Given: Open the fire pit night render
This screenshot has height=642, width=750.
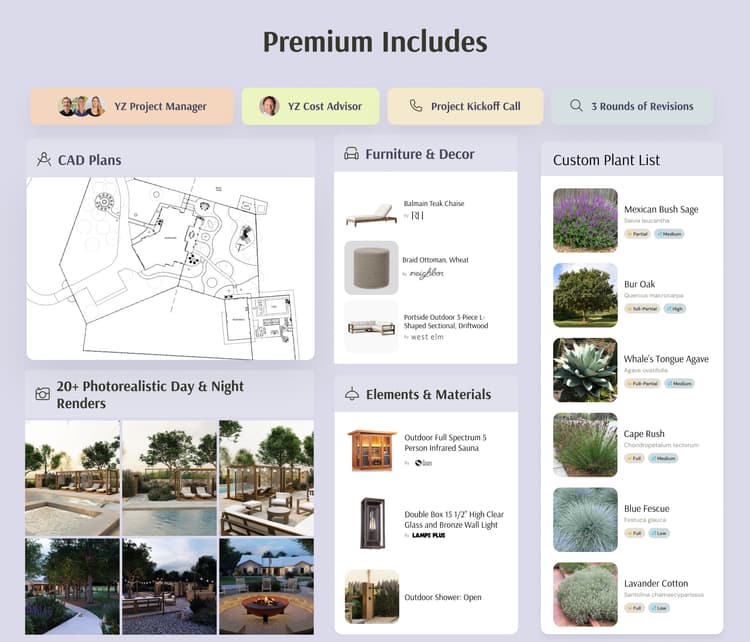Looking at the screenshot, I should 266,586.
